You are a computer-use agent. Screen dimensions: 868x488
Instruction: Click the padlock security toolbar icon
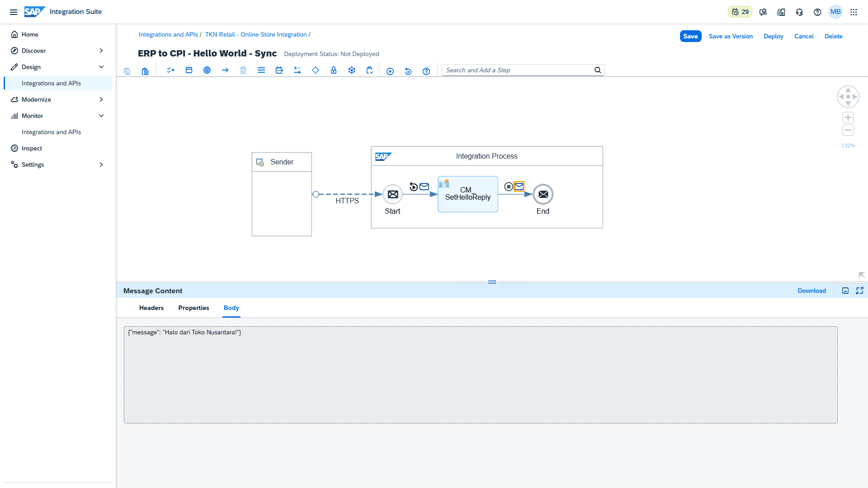334,70
